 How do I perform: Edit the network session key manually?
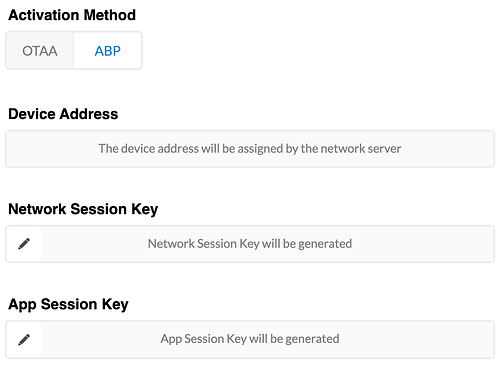click(24, 244)
